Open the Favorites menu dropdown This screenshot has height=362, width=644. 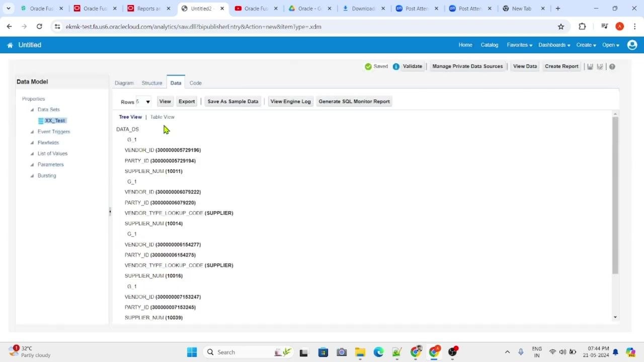[x=520, y=45]
